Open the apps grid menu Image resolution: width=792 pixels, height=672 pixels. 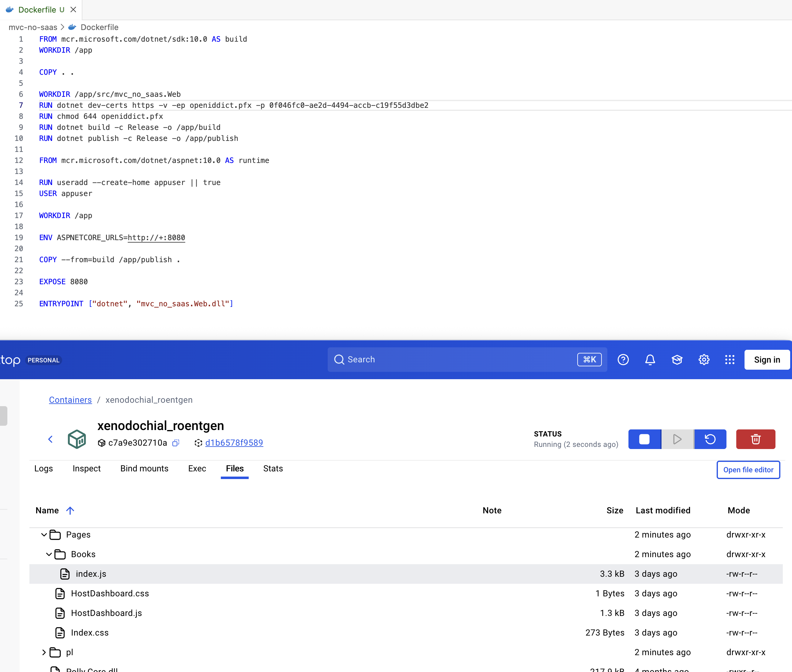point(730,360)
